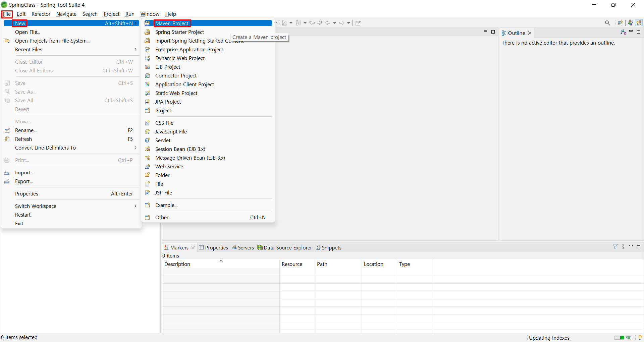Go to next edit location icon
Screen dimensions: 644x342
(x=320, y=23)
